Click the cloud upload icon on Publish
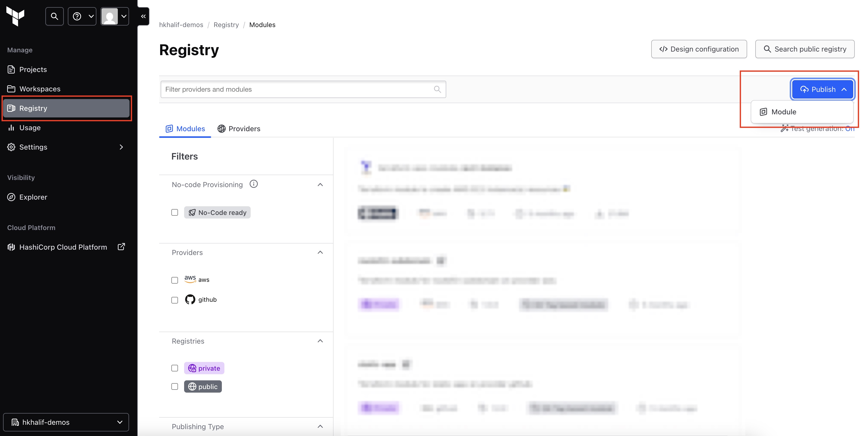Image resolution: width=868 pixels, height=436 pixels. pos(804,89)
